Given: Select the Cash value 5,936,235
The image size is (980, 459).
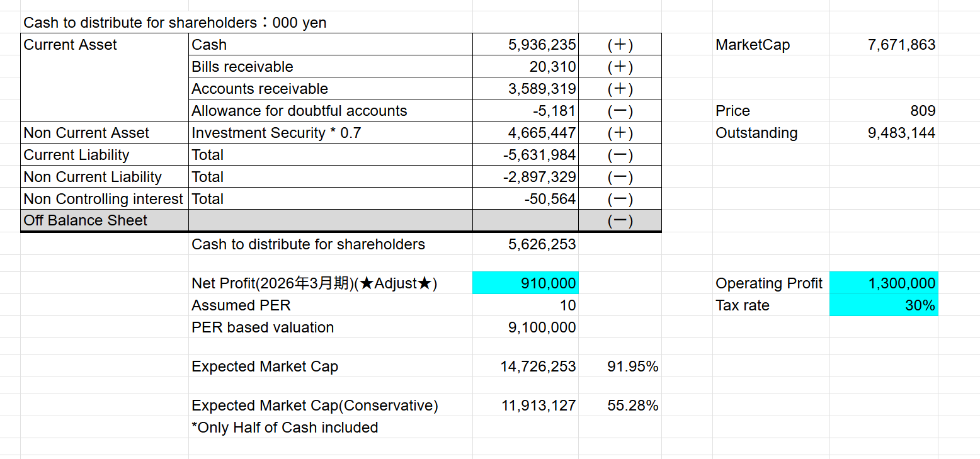Looking at the screenshot, I should pyautogui.click(x=525, y=45).
